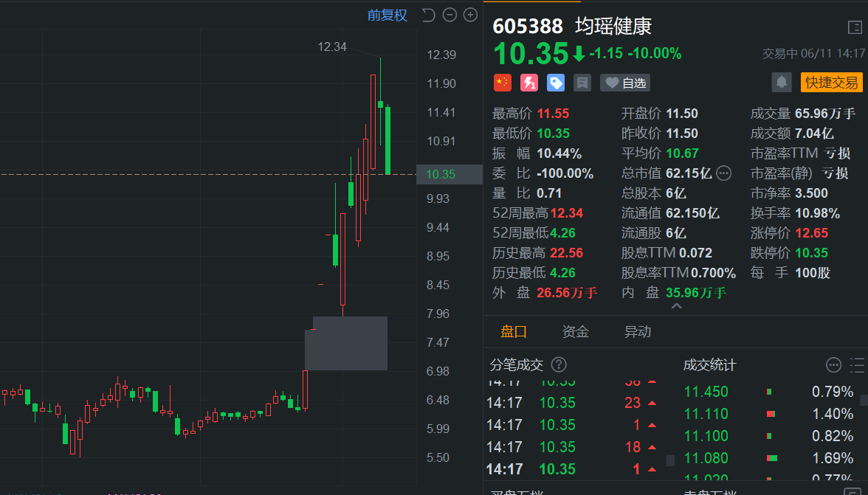Click the 流通值 value 62.150亿
Image resolution: width=868 pixels, height=495 pixels.
(x=692, y=213)
